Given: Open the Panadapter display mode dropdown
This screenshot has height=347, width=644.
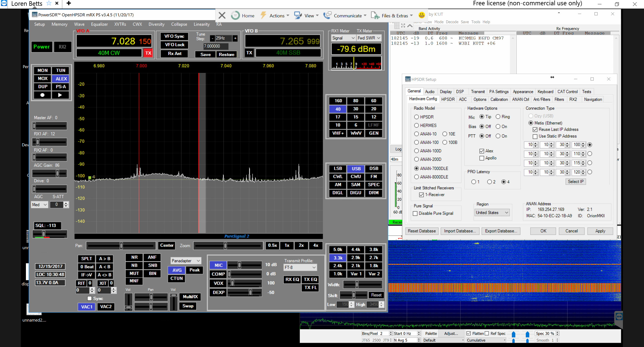Looking at the screenshot, I should point(186,261).
